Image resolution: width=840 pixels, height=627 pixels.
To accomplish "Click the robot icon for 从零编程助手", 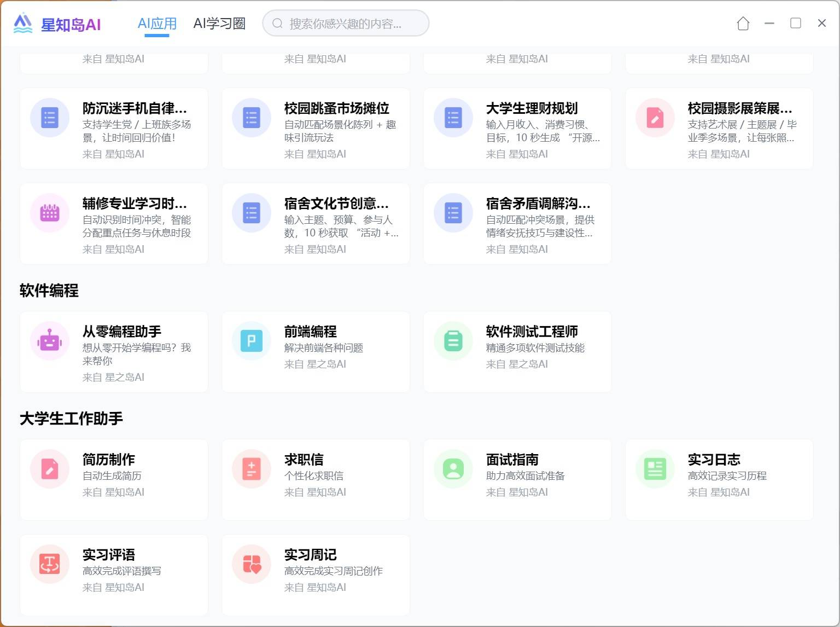I will pos(50,341).
